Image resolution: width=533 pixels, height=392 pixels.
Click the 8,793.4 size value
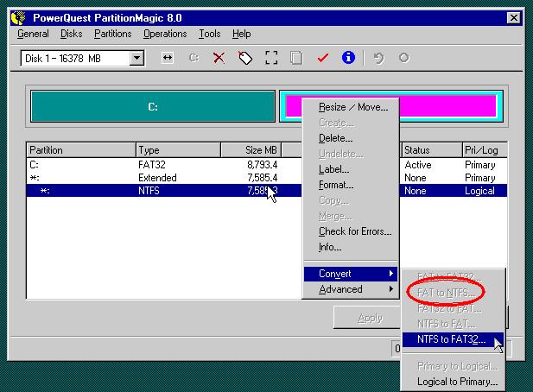(262, 165)
